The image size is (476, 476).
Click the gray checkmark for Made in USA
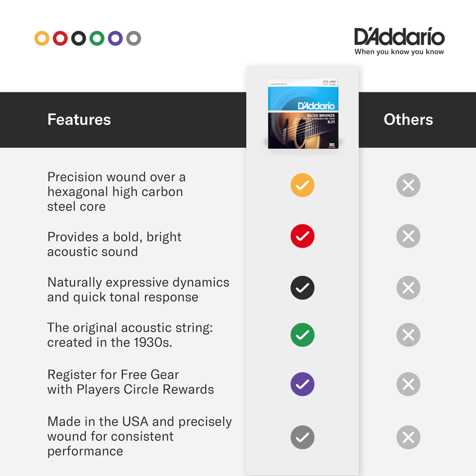[x=302, y=437]
